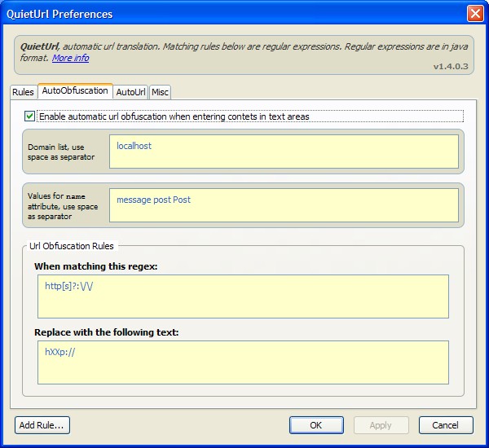This screenshot has height=448, width=489.
Task: Click the 'Values for name attribute' label
Action: (63, 206)
